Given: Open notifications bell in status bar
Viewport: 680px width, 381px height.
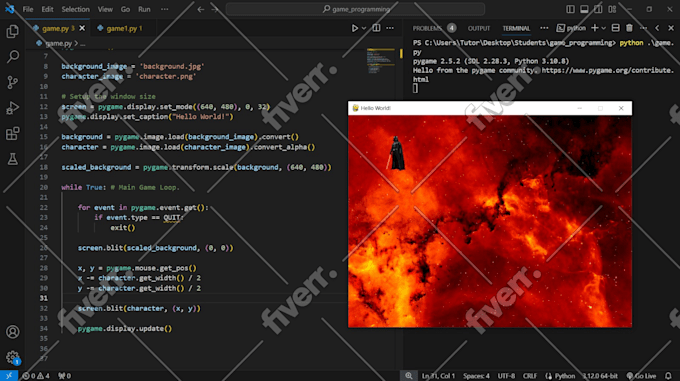Looking at the screenshot, I should [x=668, y=376].
